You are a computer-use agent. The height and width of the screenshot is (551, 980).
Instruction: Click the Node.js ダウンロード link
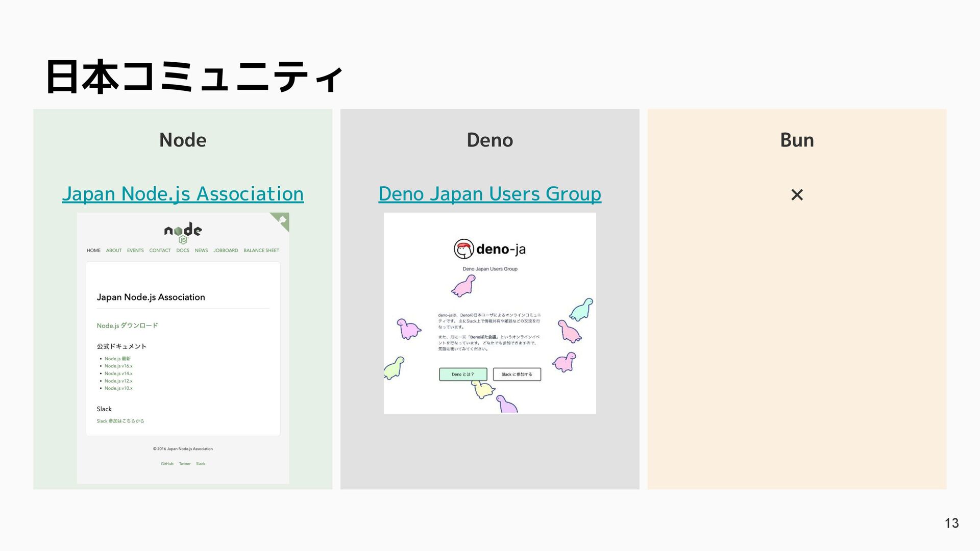(128, 325)
